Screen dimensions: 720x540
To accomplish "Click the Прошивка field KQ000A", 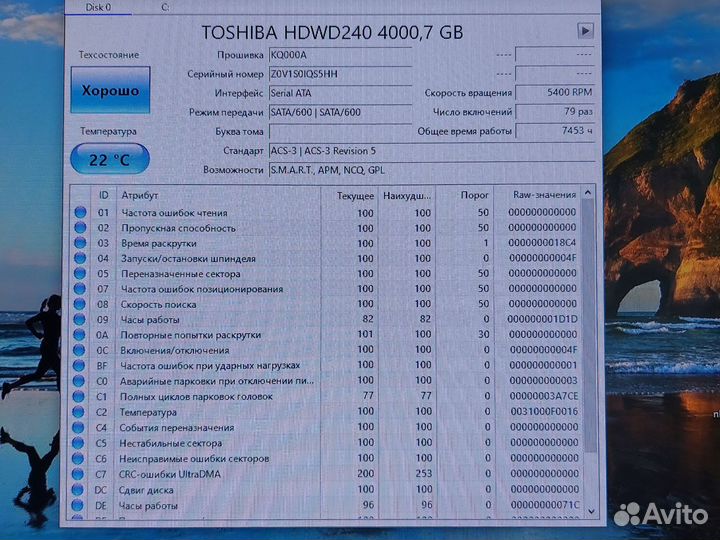I will point(340,55).
